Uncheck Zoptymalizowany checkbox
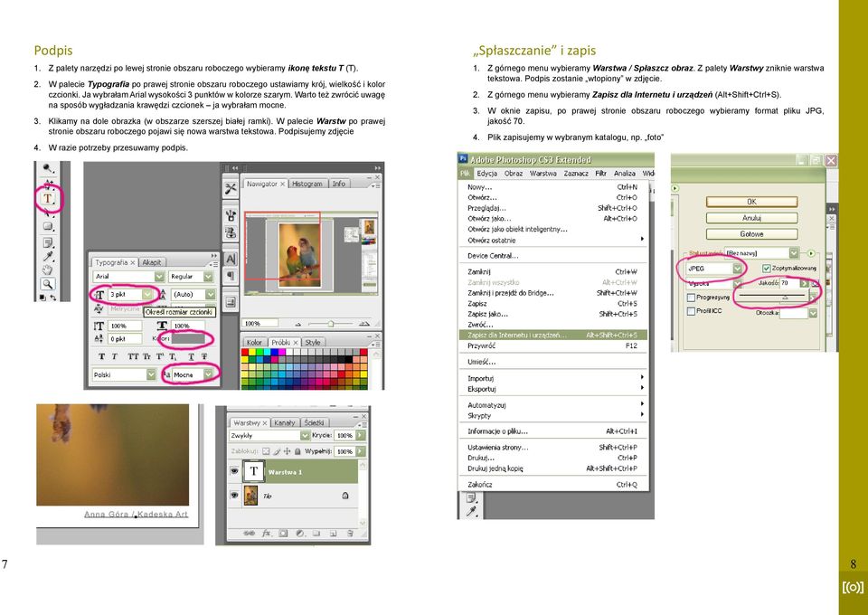Screen dimensions: 868x615 pyautogui.click(x=766, y=268)
